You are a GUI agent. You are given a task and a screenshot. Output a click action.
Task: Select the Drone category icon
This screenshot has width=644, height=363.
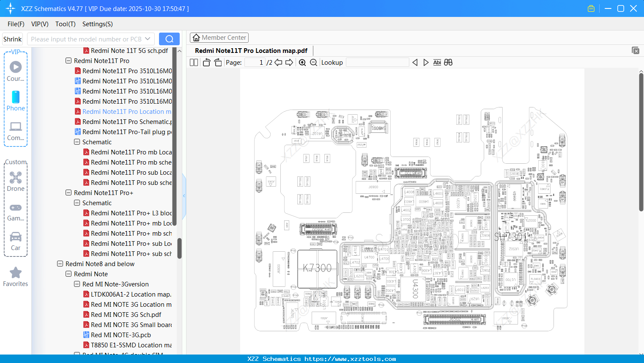[x=16, y=178]
